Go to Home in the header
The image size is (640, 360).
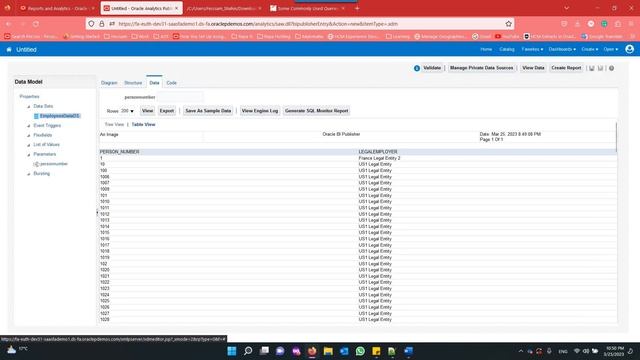(486, 49)
